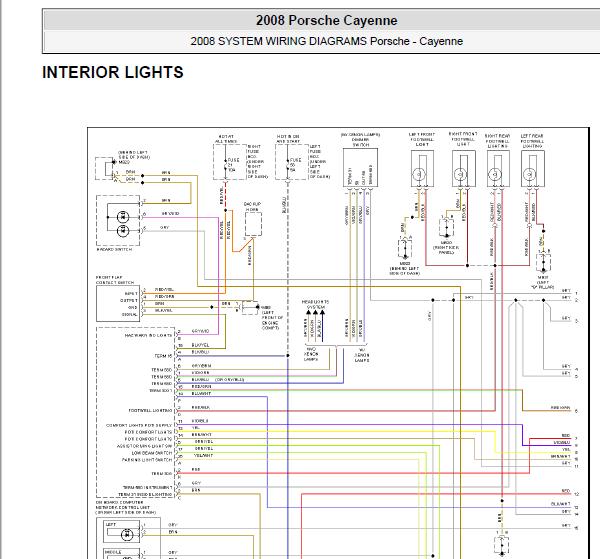Click the "W/O XENON LAMPS" label
Viewport: 600px width, 559px height.
(x=311, y=354)
